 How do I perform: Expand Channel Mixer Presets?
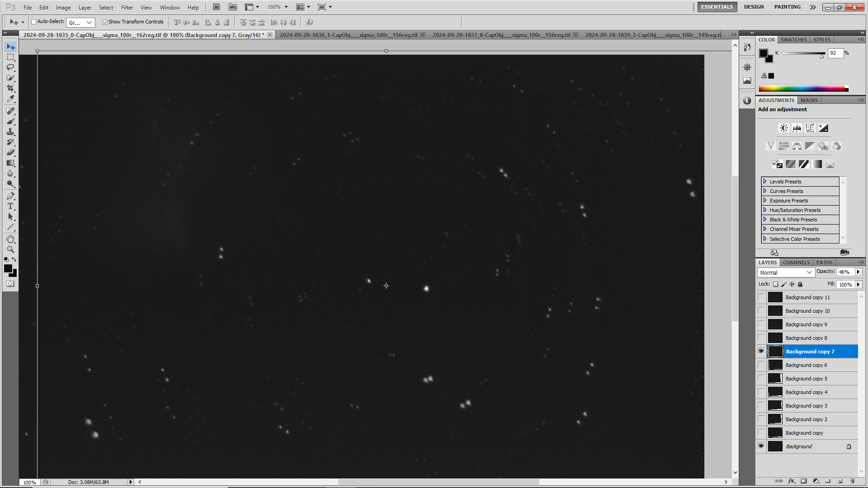765,229
